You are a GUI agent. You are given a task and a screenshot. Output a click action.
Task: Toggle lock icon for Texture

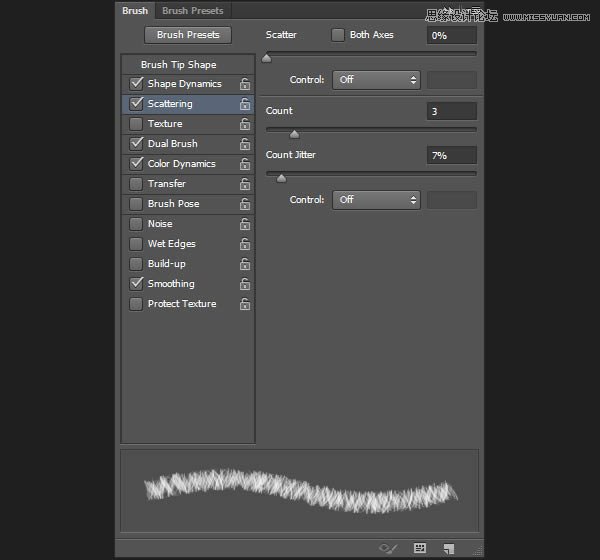click(x=245, y=124)
